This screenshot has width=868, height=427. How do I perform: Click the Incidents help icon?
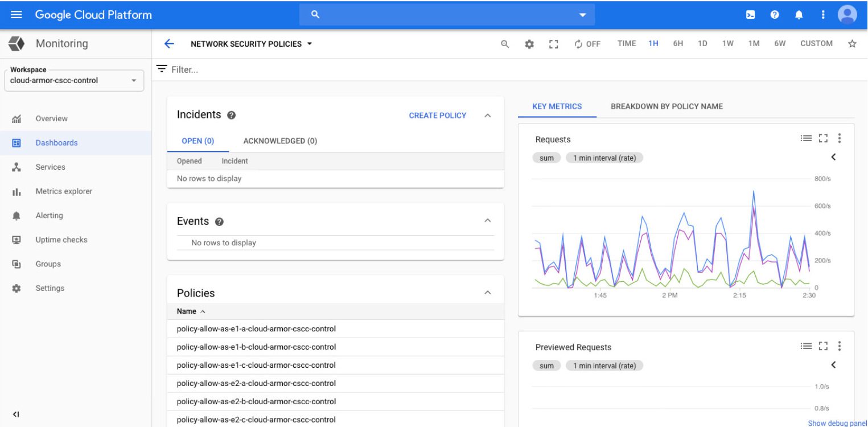point(231,115)
